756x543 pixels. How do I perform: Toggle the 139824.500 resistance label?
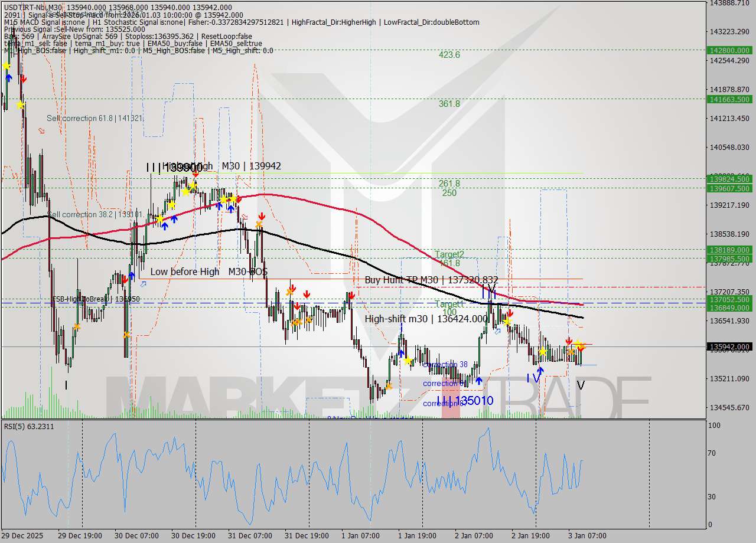coord(729,178)
